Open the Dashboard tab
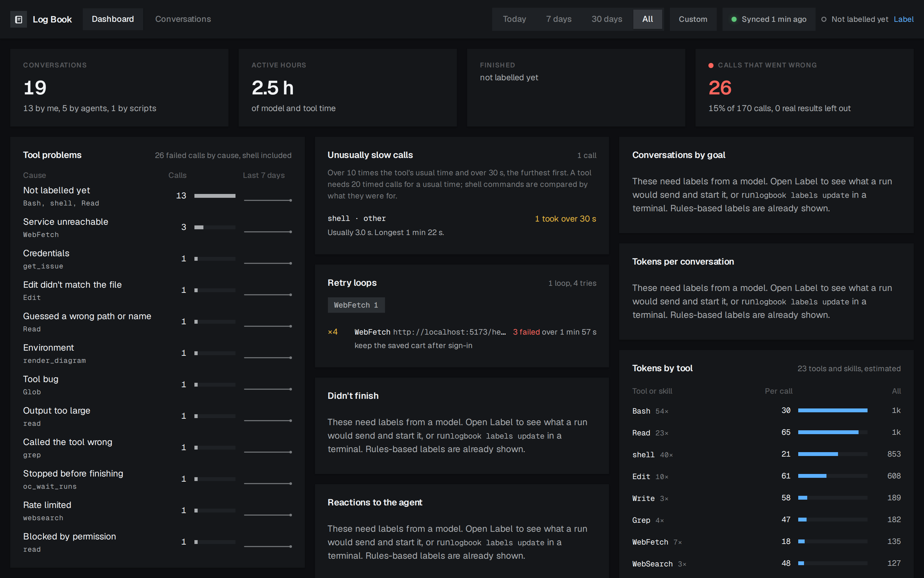The image size is (924, 578). tap(113, 19)
